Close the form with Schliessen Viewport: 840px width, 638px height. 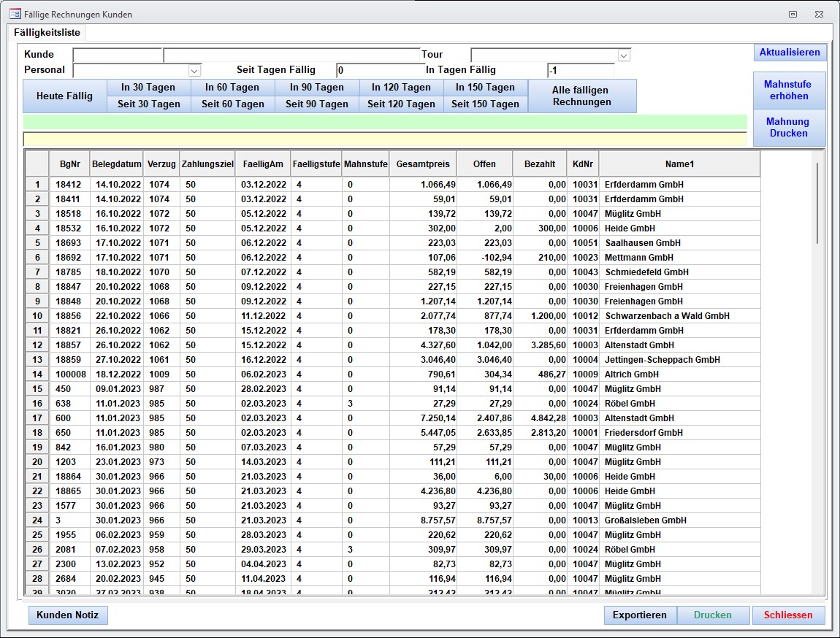tap(788, 615)
